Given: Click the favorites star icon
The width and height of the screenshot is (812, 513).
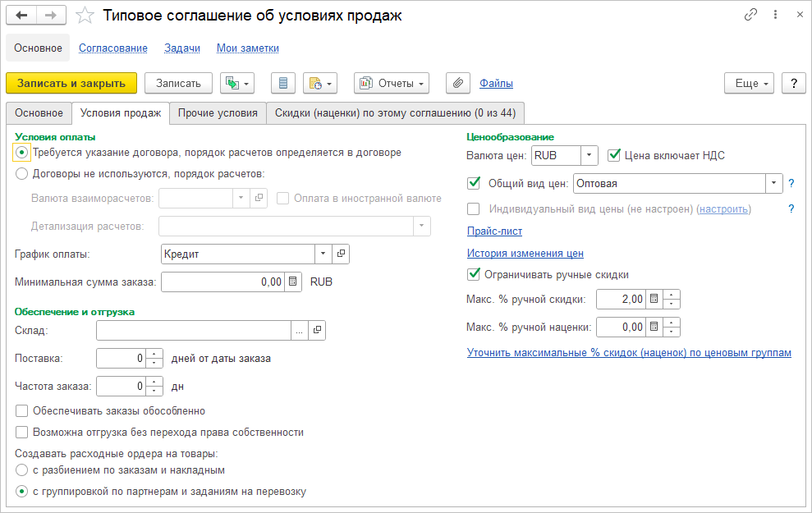Looking at the screenshot, I should click(x=84, y=16).
